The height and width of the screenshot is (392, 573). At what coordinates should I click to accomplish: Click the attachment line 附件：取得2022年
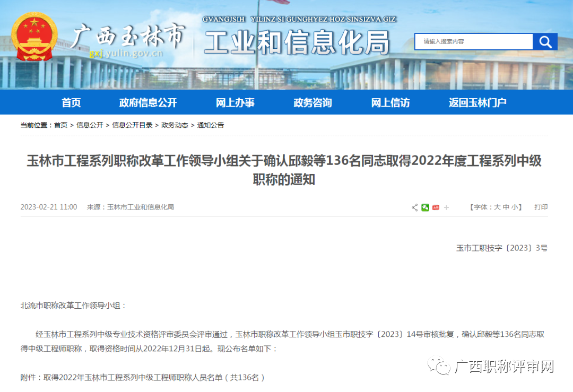click(143, 378)
